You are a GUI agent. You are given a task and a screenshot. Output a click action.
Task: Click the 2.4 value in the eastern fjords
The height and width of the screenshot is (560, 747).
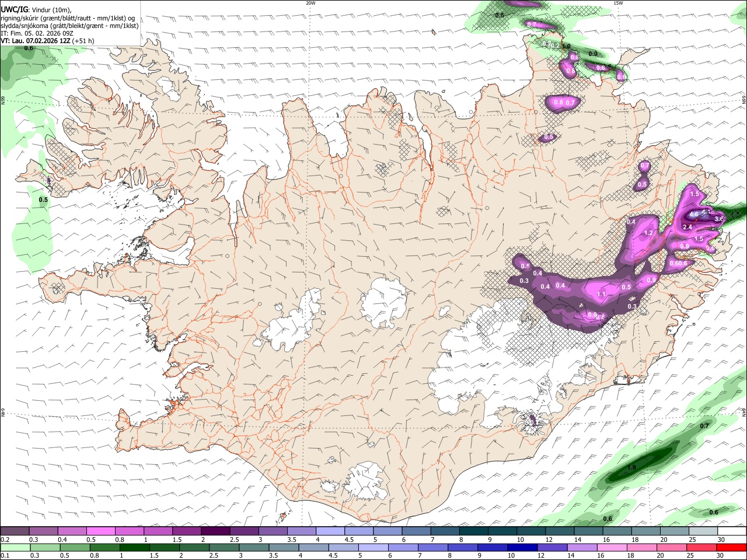coord(687,227)
